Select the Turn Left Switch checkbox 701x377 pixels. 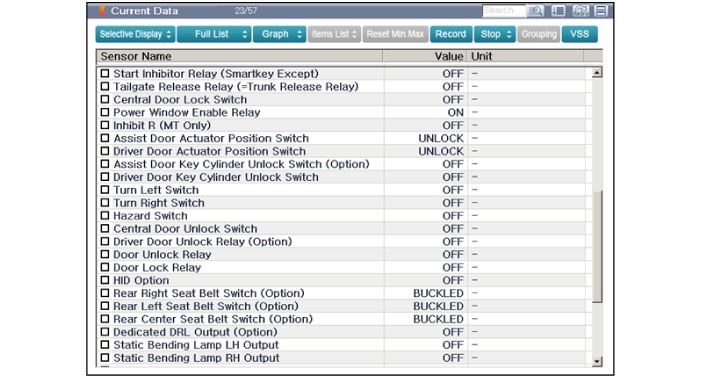coord(105,190)
